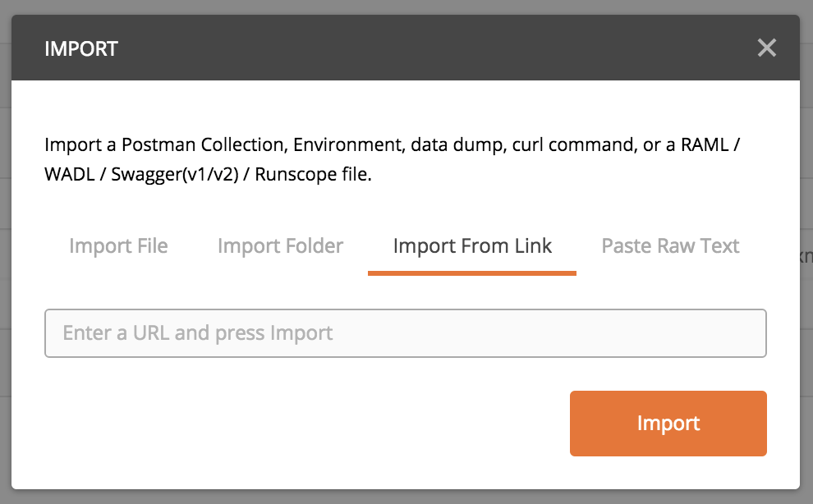The width and height of the screenshot is (813, 504).
Task: Select the Import From Link tab
Action: [472, 246]
